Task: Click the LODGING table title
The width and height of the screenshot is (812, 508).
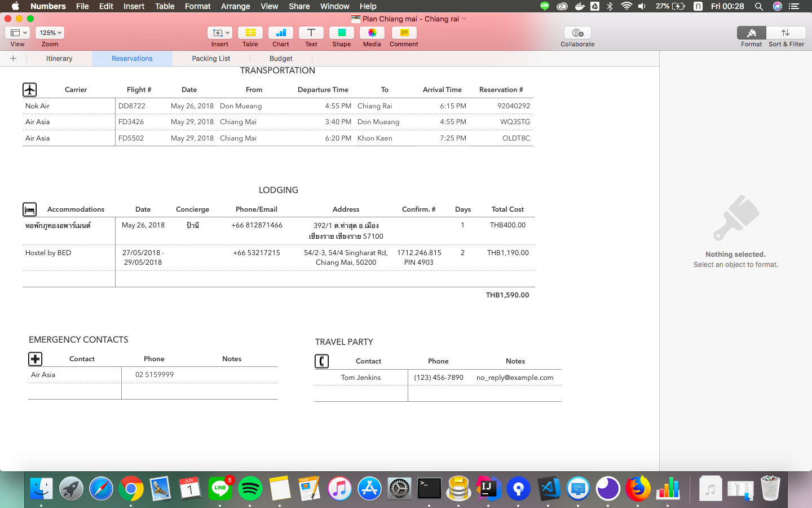Action: pyautogui.click(x=279, y=190)
